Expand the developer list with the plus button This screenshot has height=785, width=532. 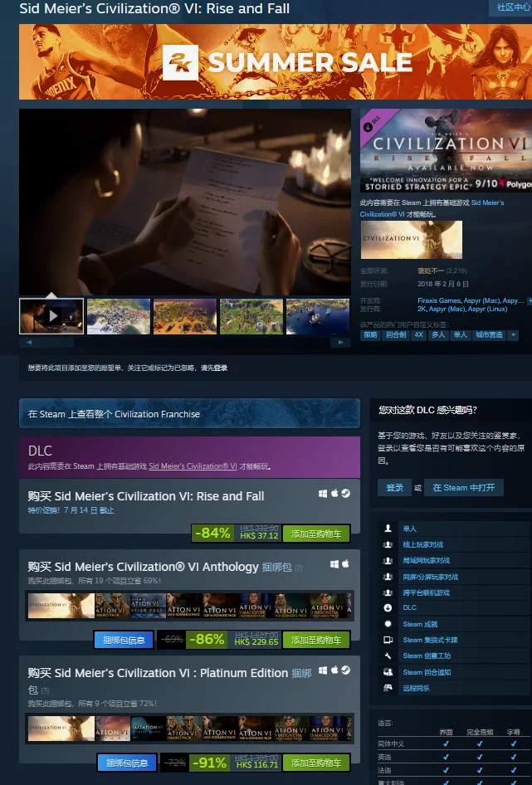[530, 300]
